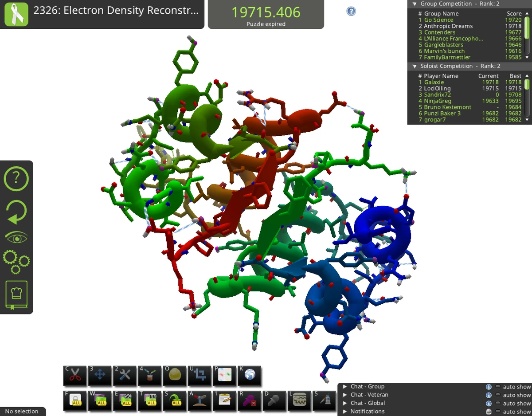This screenshot has width=532, height=416.
Task: Expand the Chat - Veteran panel
Action: click(x=345, y=395)
